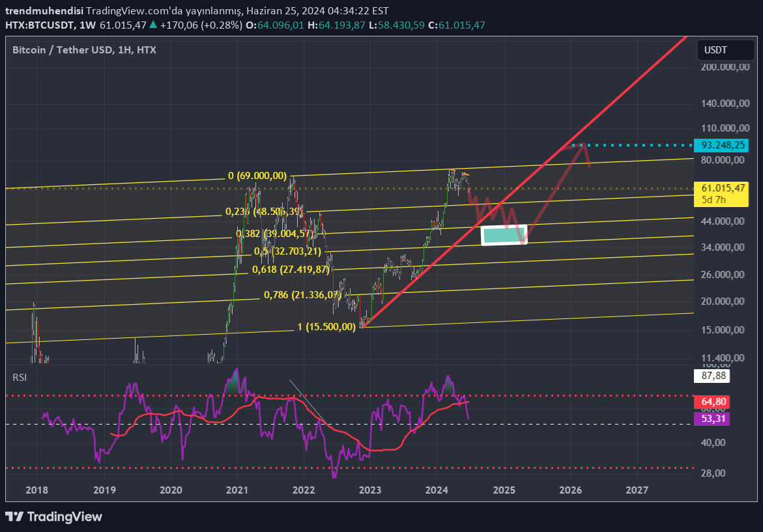The image size is (763, 532).
Task: Click the 44.000,00 price axis label
Action: tap(723, 221)
